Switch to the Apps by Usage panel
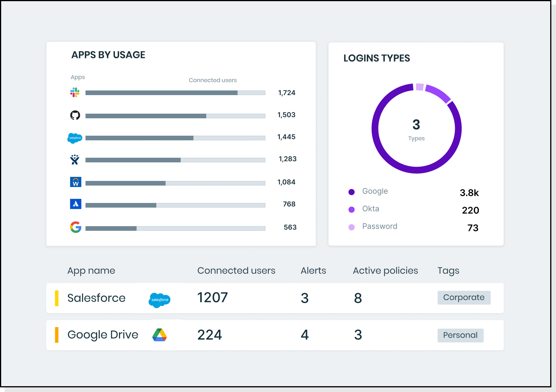 click(x=109, y=55)
